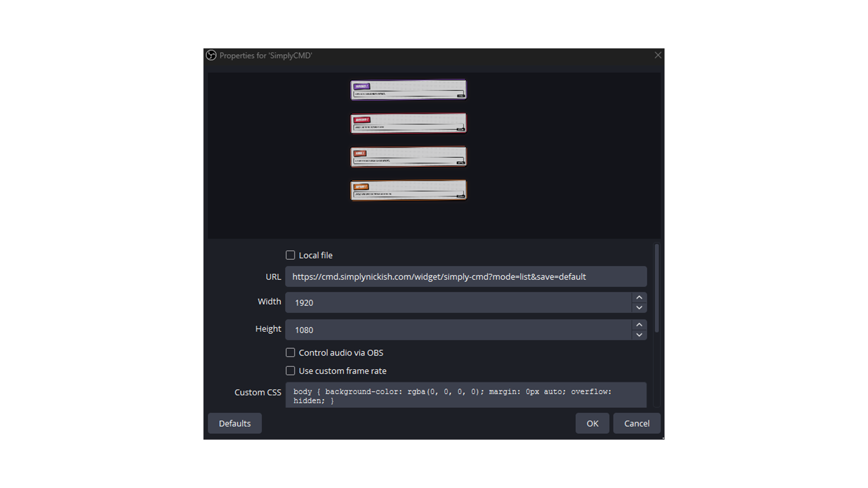Toggle Control audio via OBS checkbox

[290, 352]
